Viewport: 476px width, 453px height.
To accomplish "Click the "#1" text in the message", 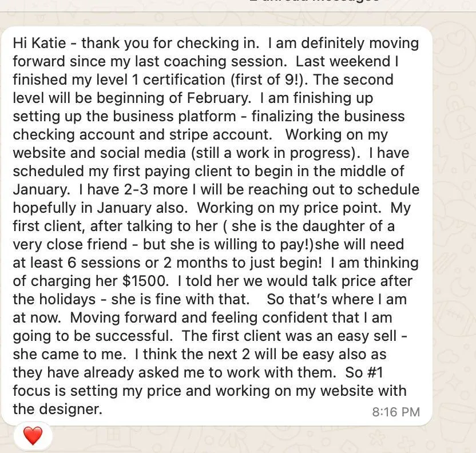I will pos(375,372).
